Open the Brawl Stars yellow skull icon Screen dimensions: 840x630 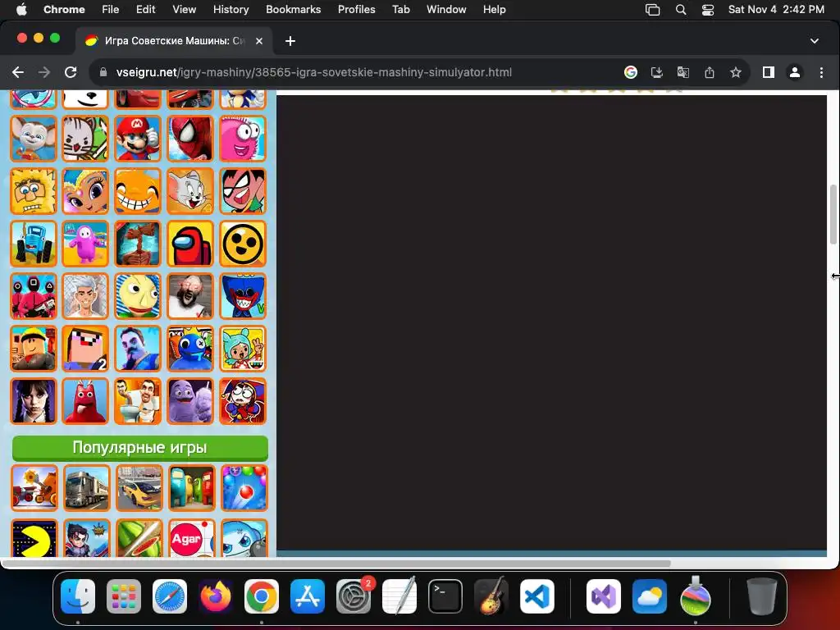click(243, 244)
